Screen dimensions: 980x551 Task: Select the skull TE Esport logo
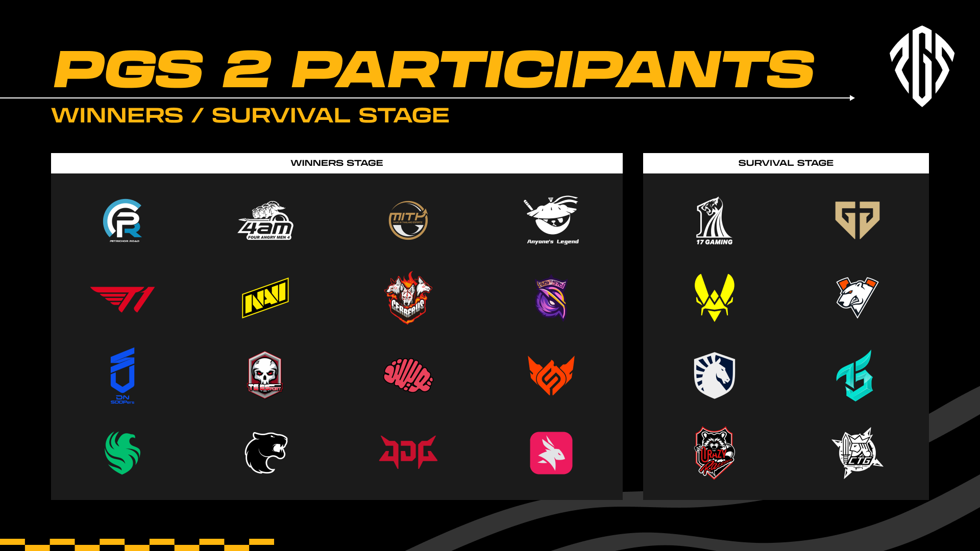(265, 375)
